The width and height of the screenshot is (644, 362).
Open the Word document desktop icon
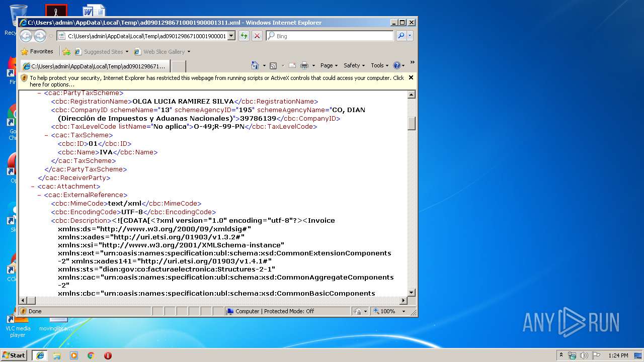tap(94, 10)
